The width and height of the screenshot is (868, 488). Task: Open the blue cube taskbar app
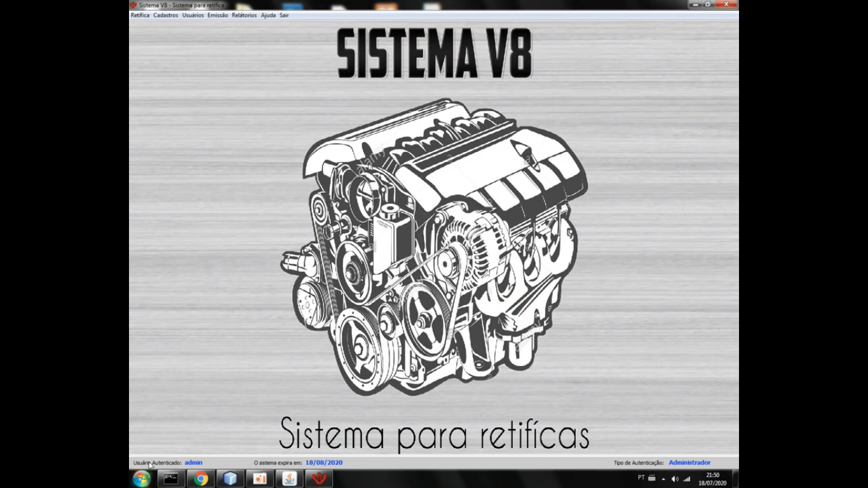pyautogui.click(x=230, y=479)
